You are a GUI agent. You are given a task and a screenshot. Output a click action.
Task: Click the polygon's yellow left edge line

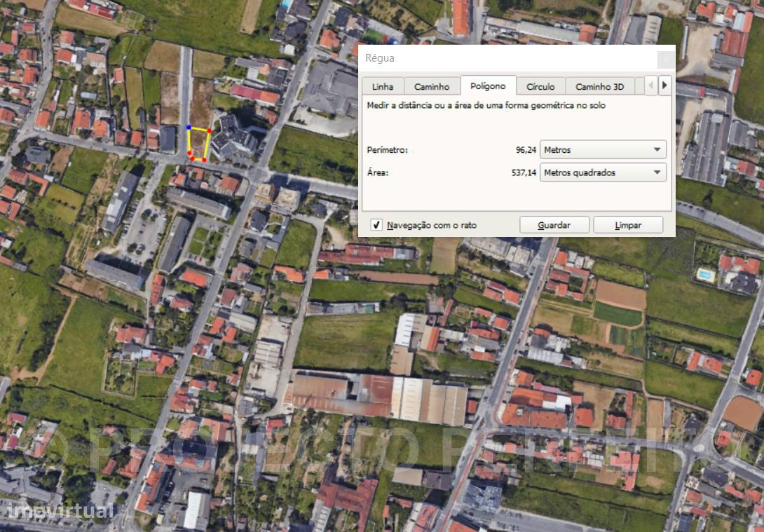tap(189, 140)
